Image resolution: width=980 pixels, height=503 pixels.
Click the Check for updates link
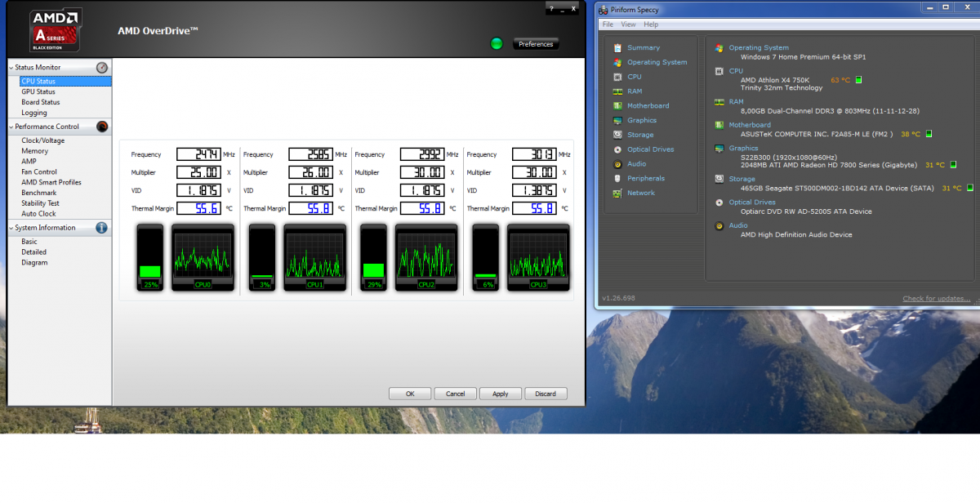(x=937, y=299)
